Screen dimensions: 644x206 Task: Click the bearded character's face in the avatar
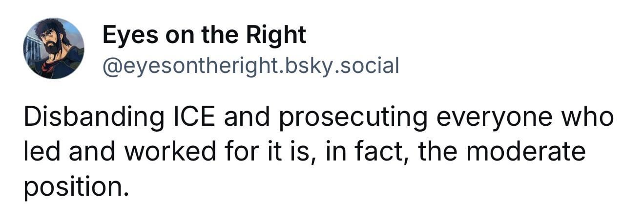(x=49, y=42)
